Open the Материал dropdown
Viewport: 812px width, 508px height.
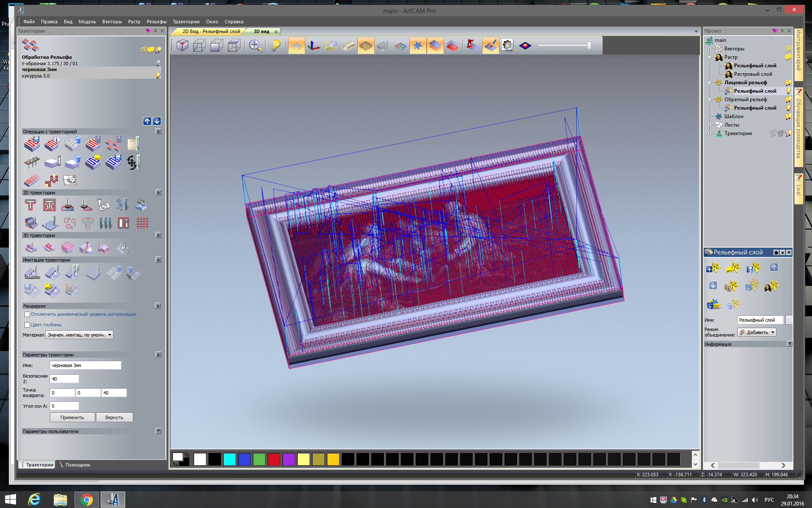coord(79,335)
